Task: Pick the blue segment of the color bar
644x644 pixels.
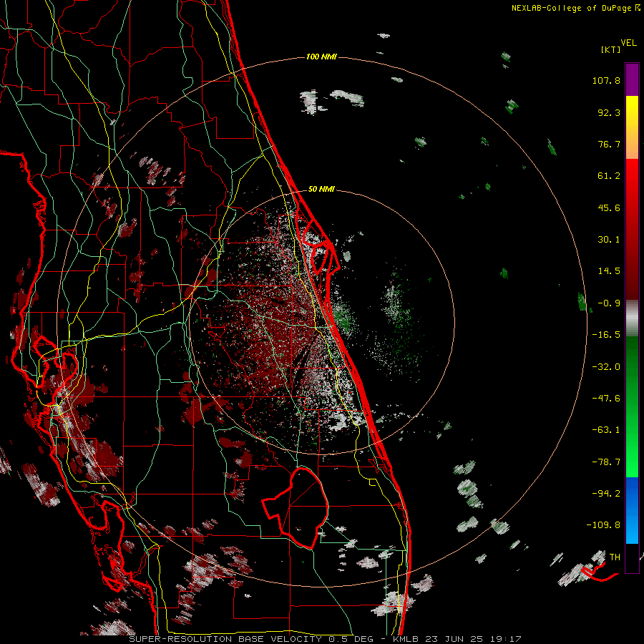Action: click(632, 510)
